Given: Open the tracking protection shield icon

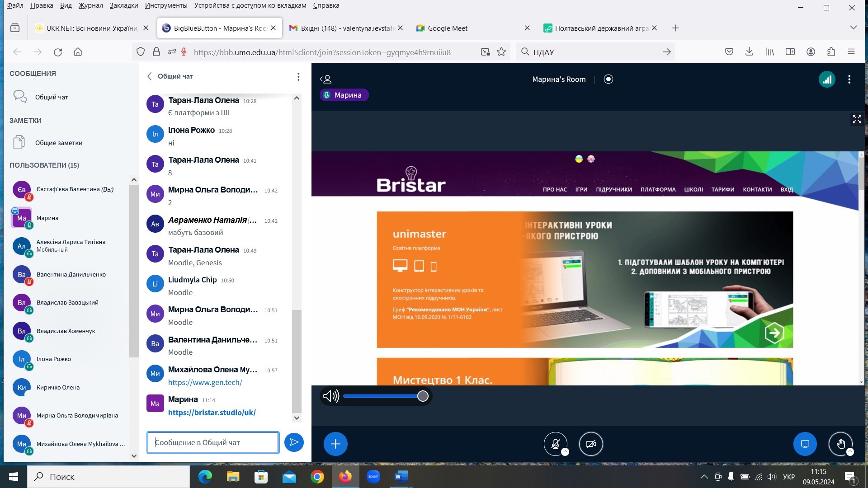Looking at the screenshot, I should [x=141, y=52].
